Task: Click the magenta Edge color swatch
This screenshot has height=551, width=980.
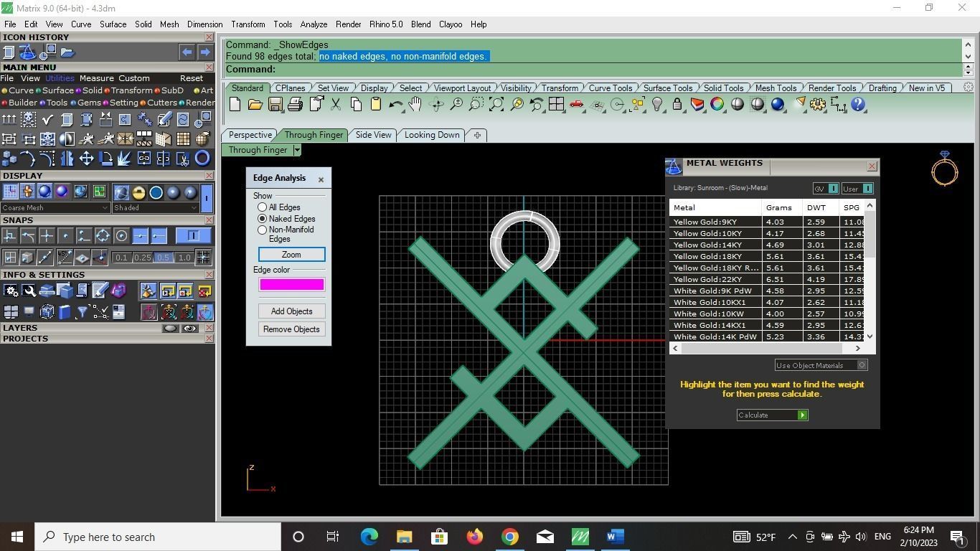Action: 291,285
